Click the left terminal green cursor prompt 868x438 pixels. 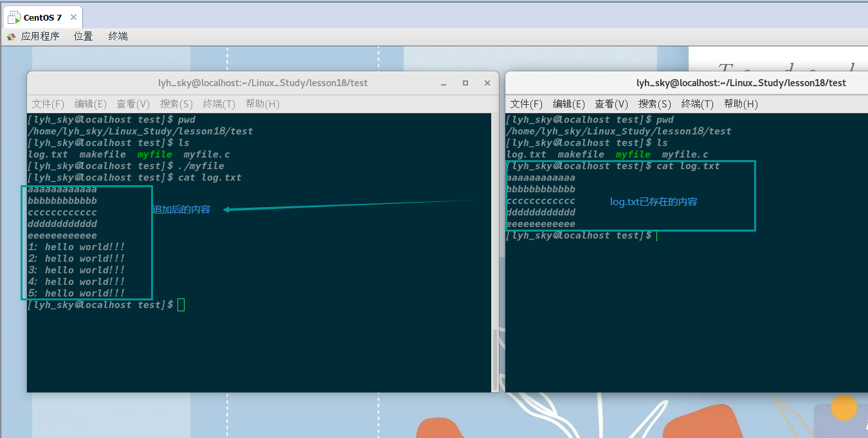181,305
